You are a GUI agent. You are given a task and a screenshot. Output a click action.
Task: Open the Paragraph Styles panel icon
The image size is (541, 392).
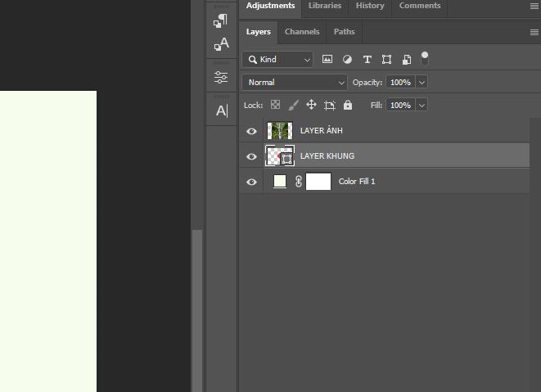coord(221,20)
